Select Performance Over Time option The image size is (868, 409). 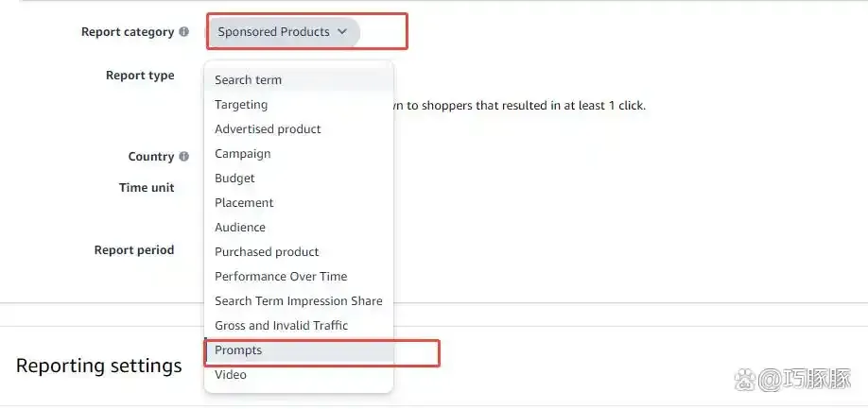click(x=281, y=277)
